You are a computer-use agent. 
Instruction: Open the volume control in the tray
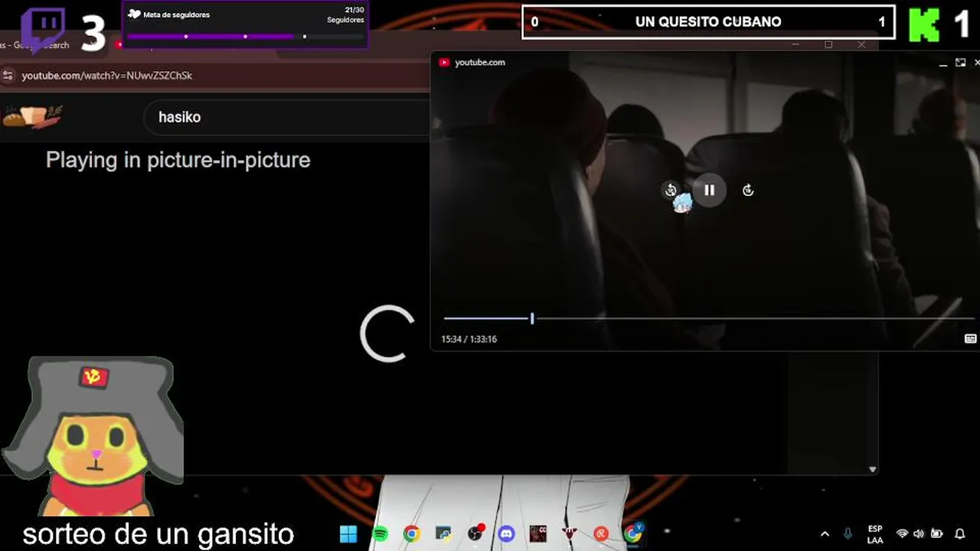click(x=919, y=534)
